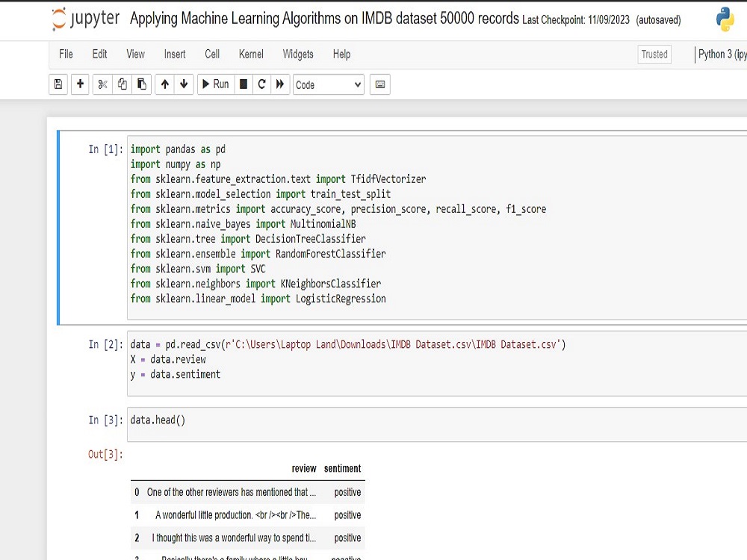Click the positive sentiment in row 1

coord(347,515)
